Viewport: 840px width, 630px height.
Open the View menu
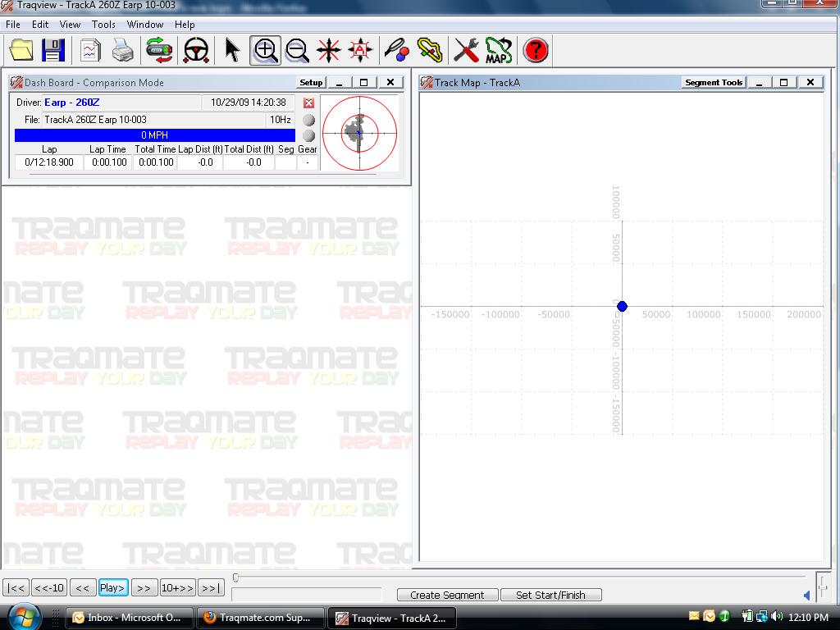click(x=71, y=25)
